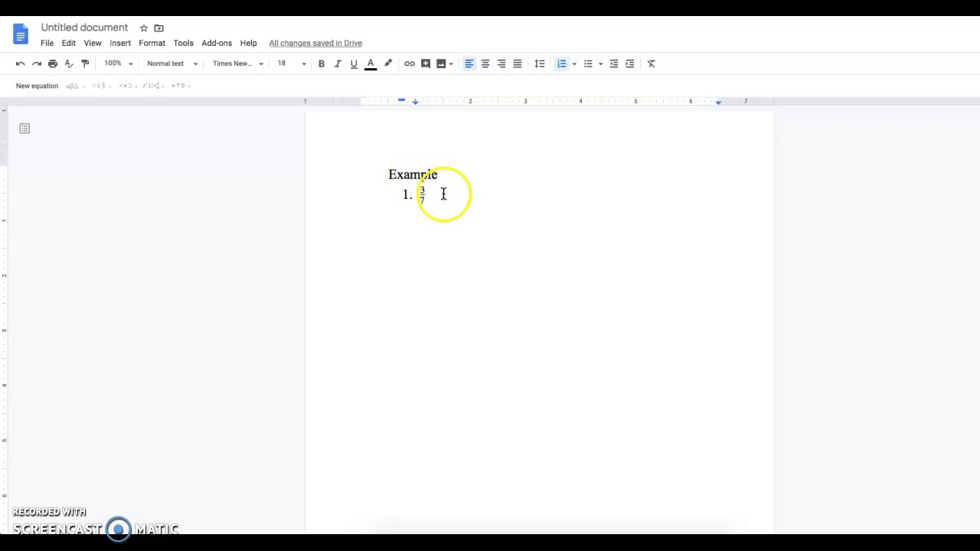
Task: Click the Example heading text
Action: point(413,174)
